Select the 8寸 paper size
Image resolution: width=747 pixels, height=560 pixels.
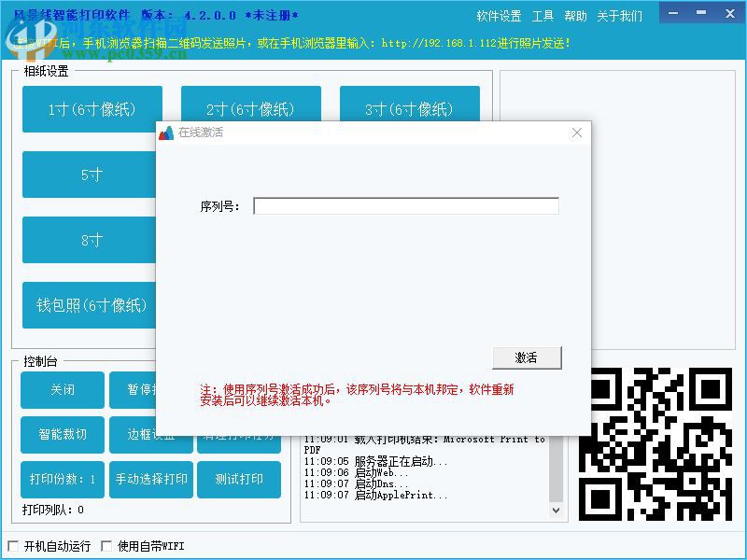89,240
